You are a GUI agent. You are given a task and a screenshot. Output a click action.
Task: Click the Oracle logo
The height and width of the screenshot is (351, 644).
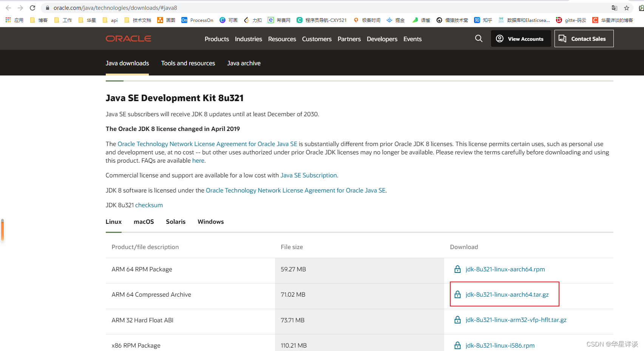tap(128, 38)
